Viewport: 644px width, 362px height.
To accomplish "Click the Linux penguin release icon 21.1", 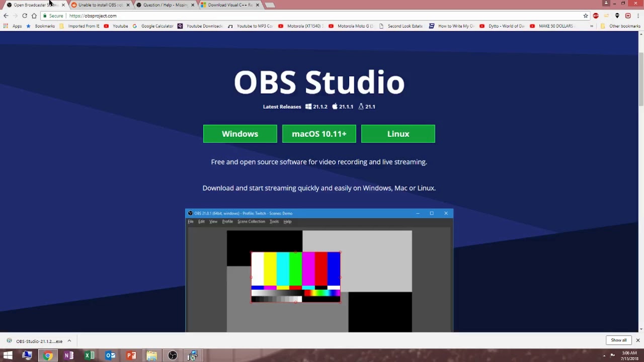I will click(x=361, y=107).
